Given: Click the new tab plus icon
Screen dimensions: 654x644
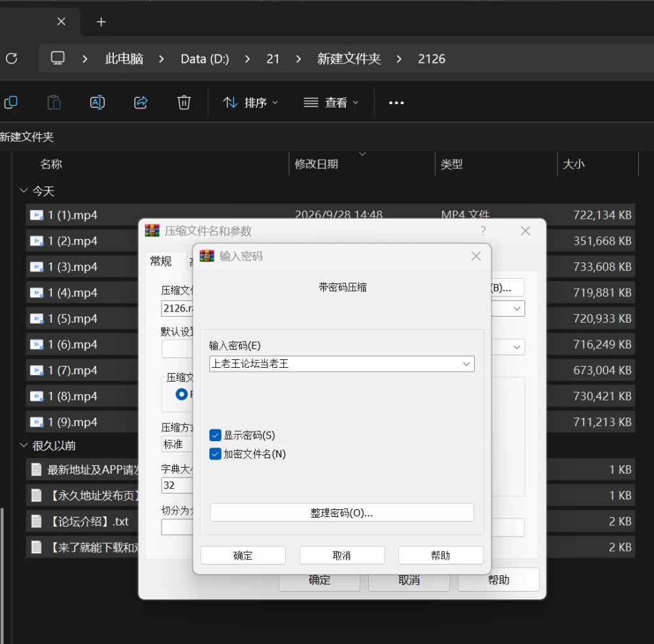Looking at the screenshot, I should [x=101, y=22].
